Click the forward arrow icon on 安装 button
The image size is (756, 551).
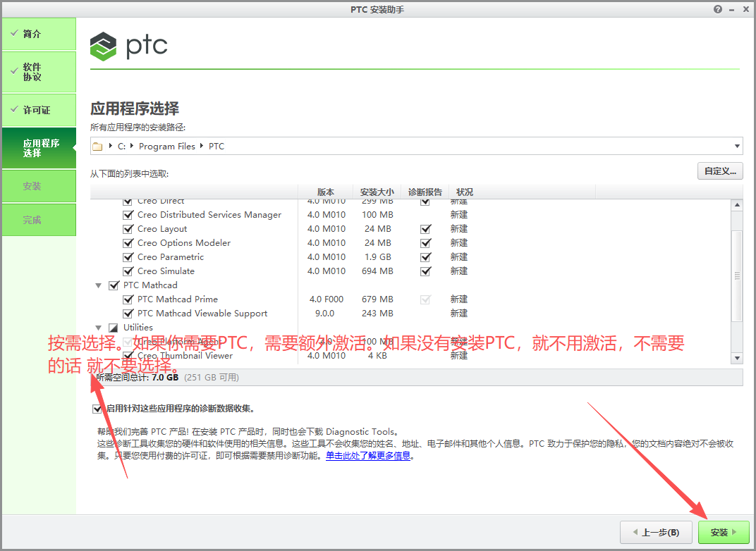[x=736, y=533]
